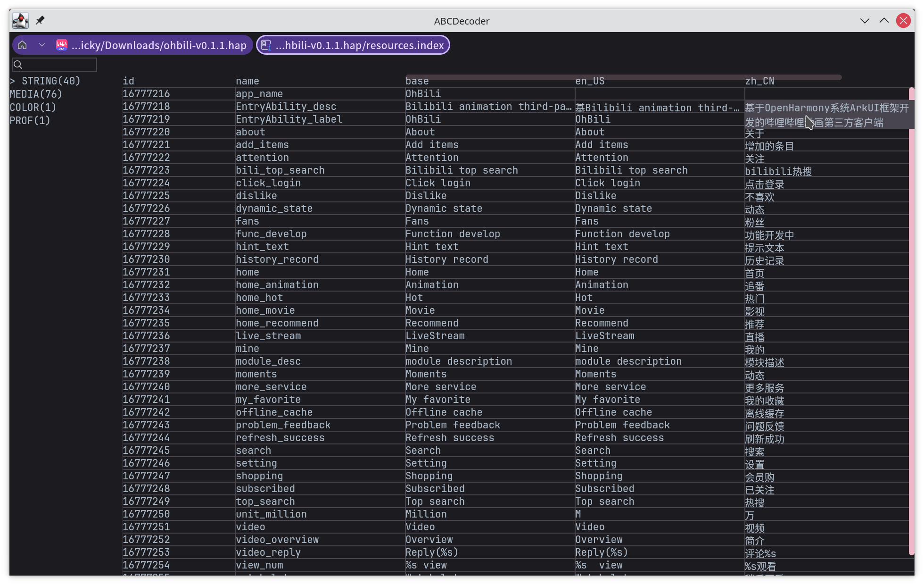Select COLOR(1) resource category
Viewport: 924px width, 585px height.
coord(33,107)
